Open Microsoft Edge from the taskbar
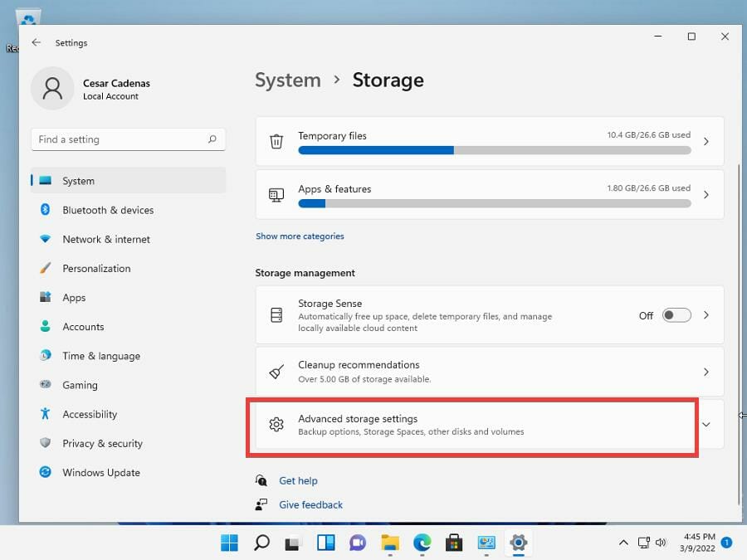Screen dimensions: 747x560 click(422, 543)
